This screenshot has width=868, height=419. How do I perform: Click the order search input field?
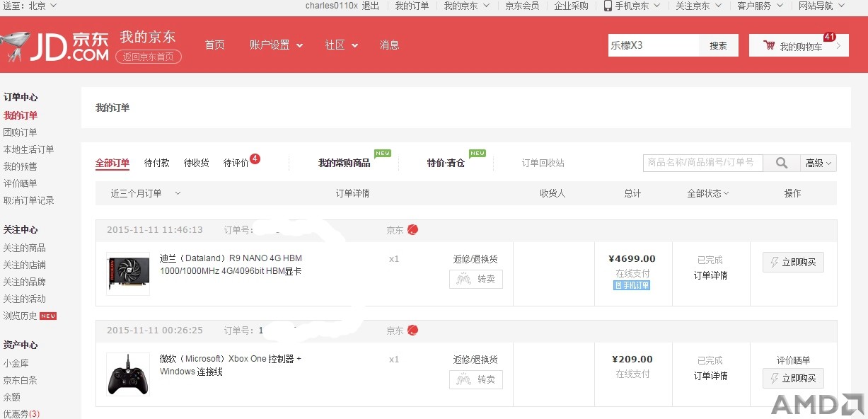pyautogui.click(x=703, y=163)
